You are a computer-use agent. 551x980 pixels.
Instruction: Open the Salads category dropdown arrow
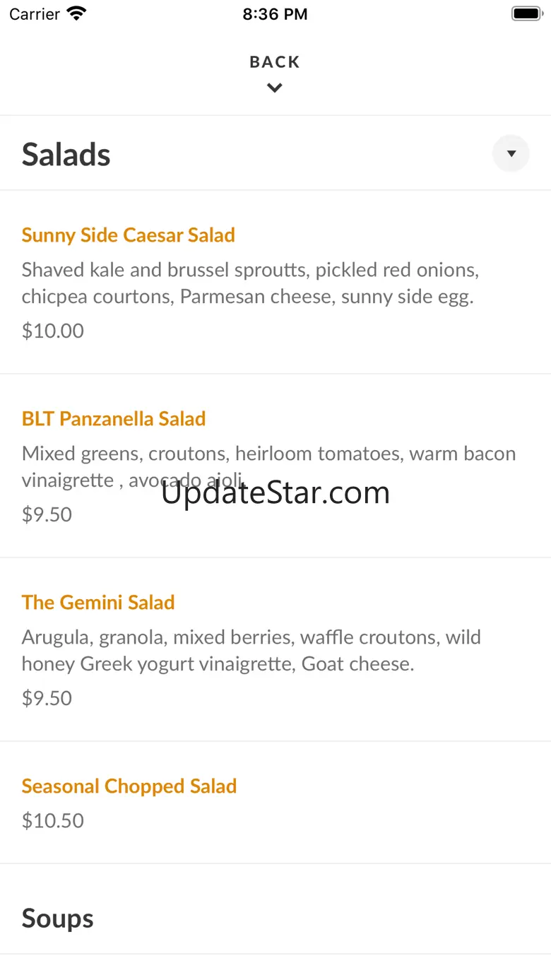pyautogui.click(x=511, y=153)
